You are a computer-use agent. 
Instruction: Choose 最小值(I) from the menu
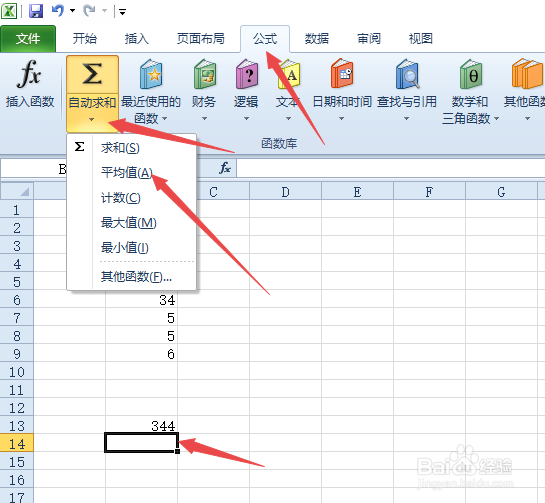click(132, 248)
